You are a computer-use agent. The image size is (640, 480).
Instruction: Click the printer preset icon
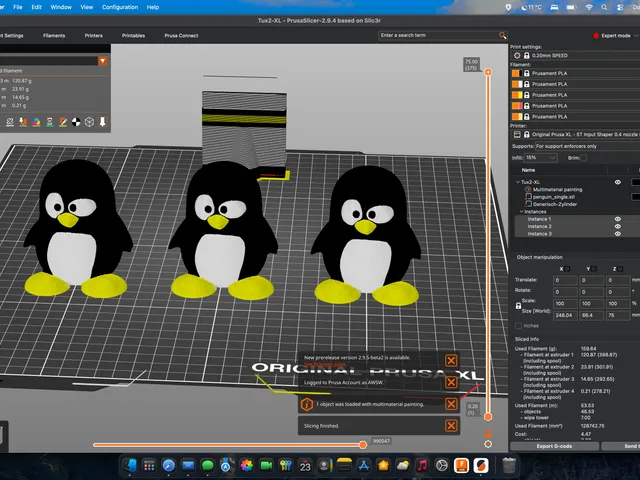click(517, 134)
